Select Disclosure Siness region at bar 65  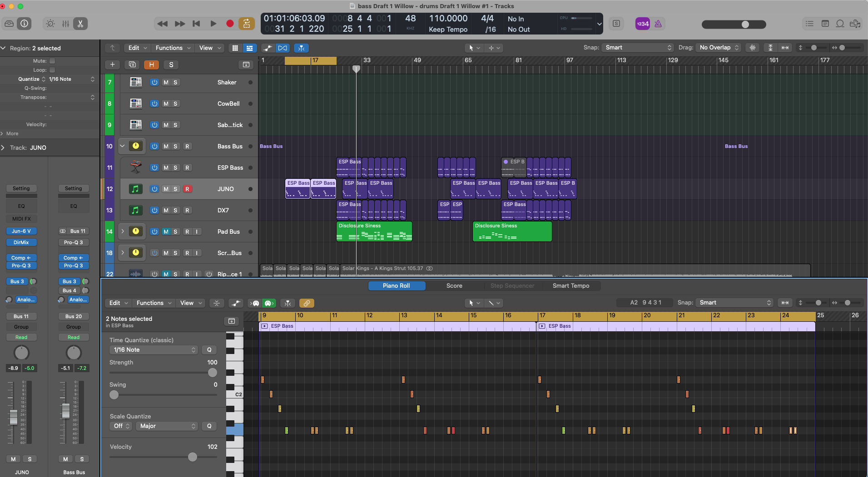pos(512,231)
